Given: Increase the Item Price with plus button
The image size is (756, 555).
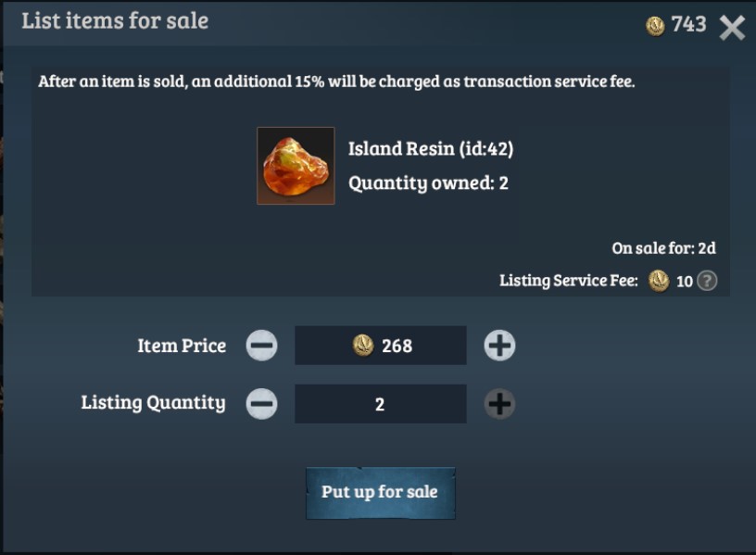Looking at the screenshot, I should tap(499, 346).
